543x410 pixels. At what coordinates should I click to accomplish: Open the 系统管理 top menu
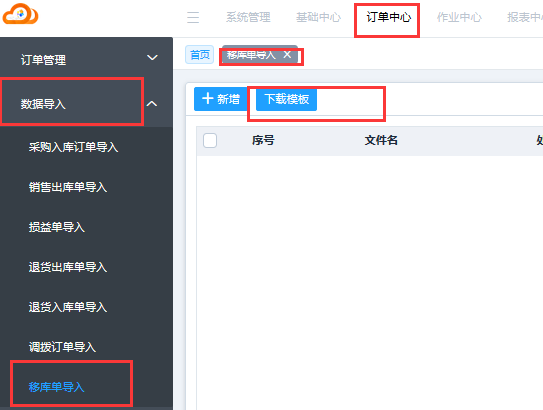tap(248, 17)
